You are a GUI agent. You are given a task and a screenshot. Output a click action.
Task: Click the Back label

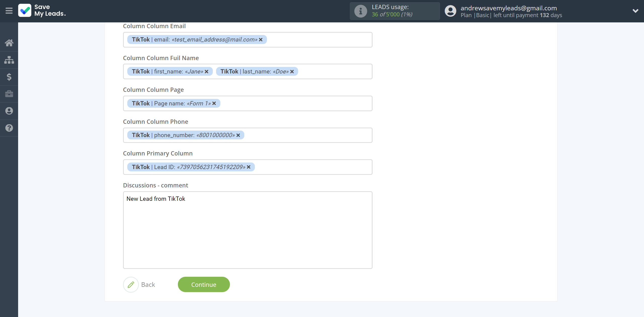tap(148, 285)
